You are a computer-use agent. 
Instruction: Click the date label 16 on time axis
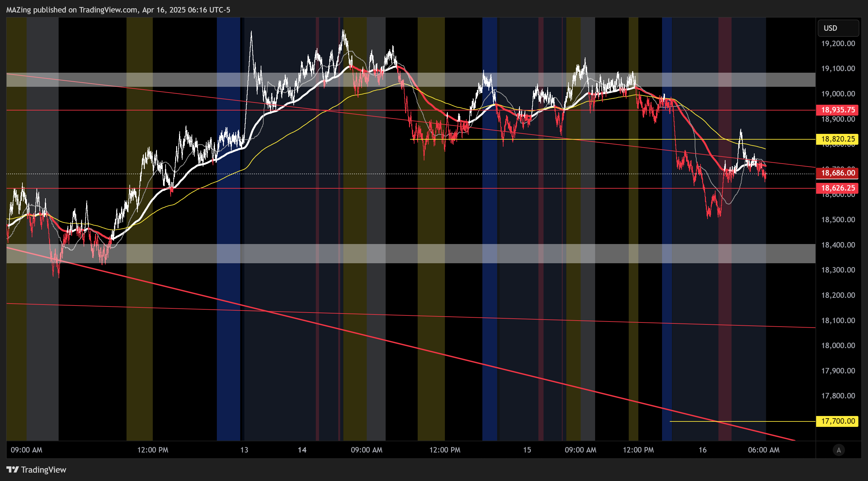coord(702,450)
